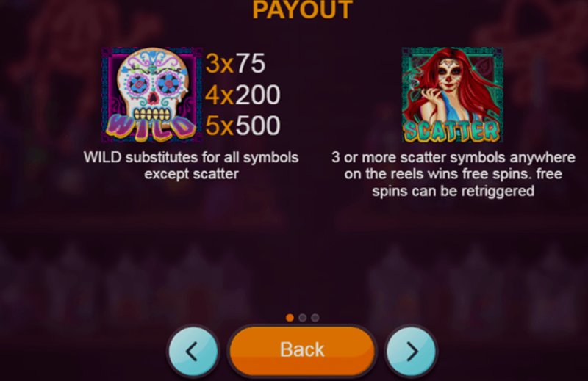
Task: Click the 3x75 payout value
Action: (x=235, y=63)
